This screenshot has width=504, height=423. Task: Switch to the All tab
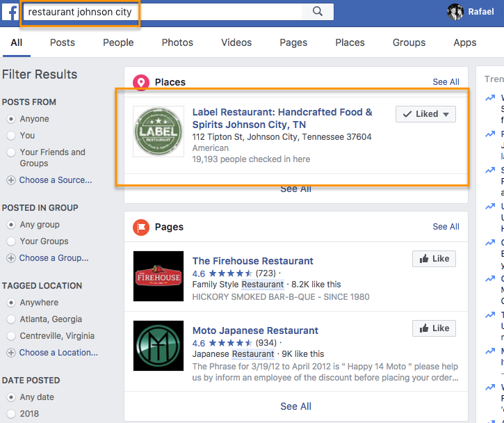click(x=17, y=42)
